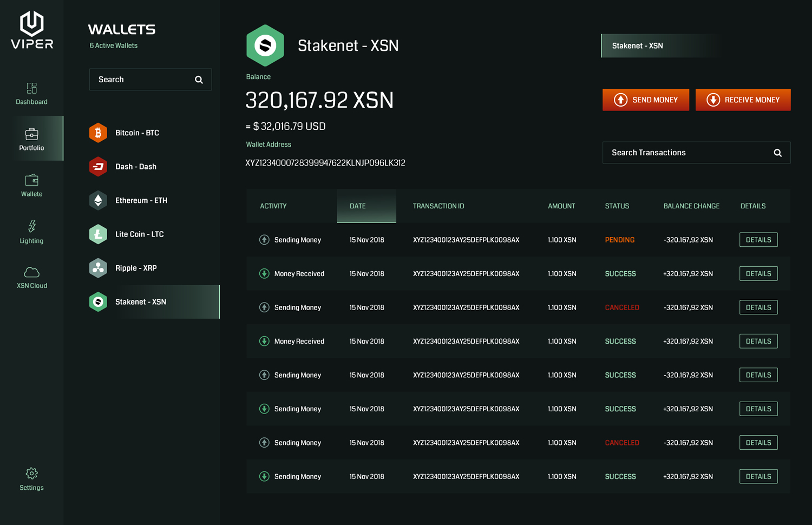Screen dimensions: 812x525
Task: Focus the wallets Search field
Action: (150, 80)
